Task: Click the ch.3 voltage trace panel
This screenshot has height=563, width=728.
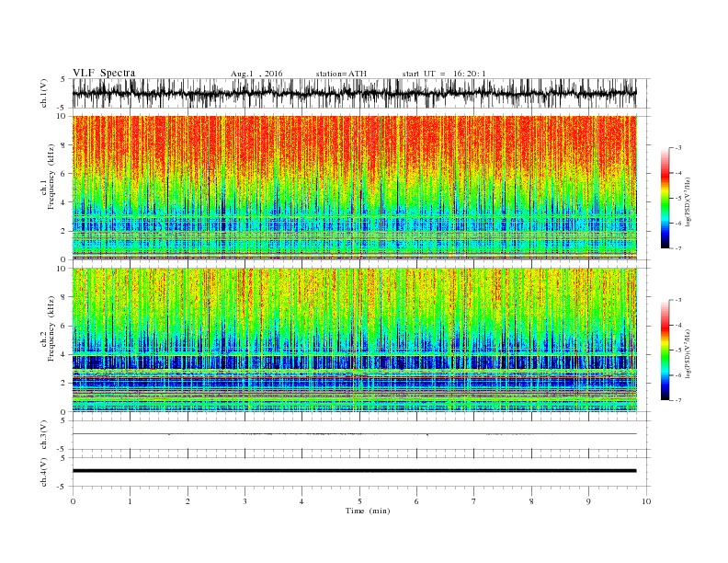Action: (361, 435)
